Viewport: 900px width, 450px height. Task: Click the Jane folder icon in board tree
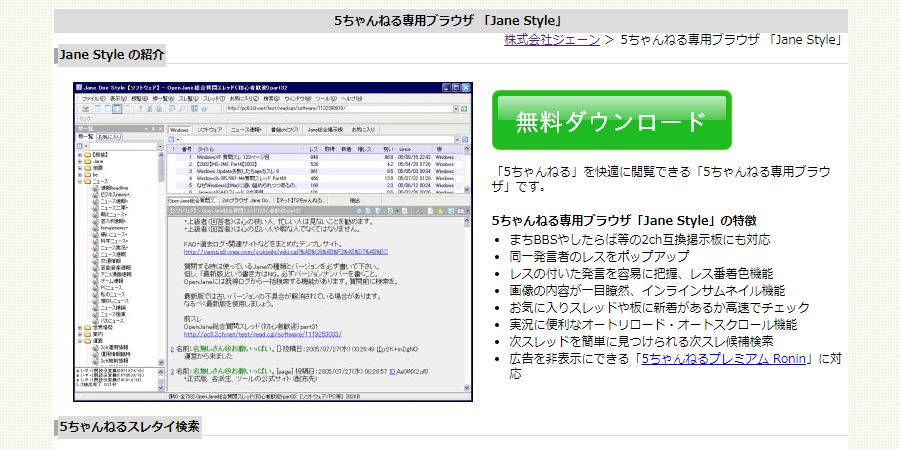88,161
